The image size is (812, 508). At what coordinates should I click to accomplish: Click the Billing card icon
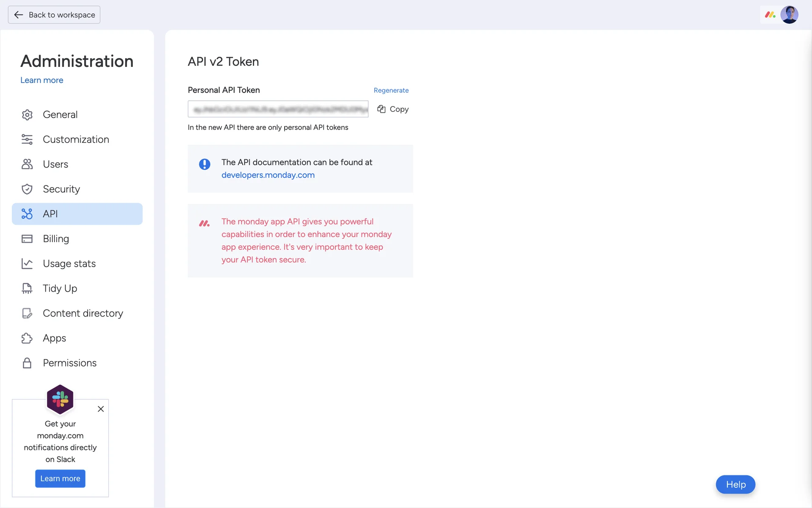pos(27,239)
